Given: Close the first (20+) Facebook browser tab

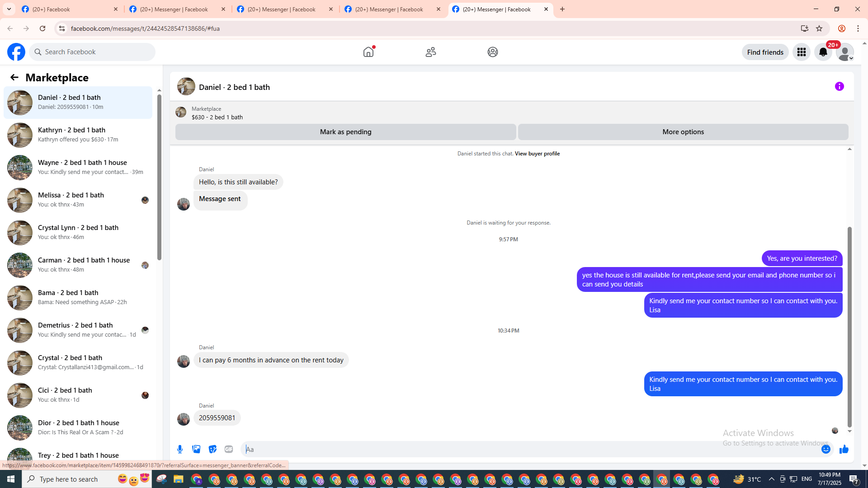Looking at the screenshot, I should pyautogui.click(x=115, y=9).
